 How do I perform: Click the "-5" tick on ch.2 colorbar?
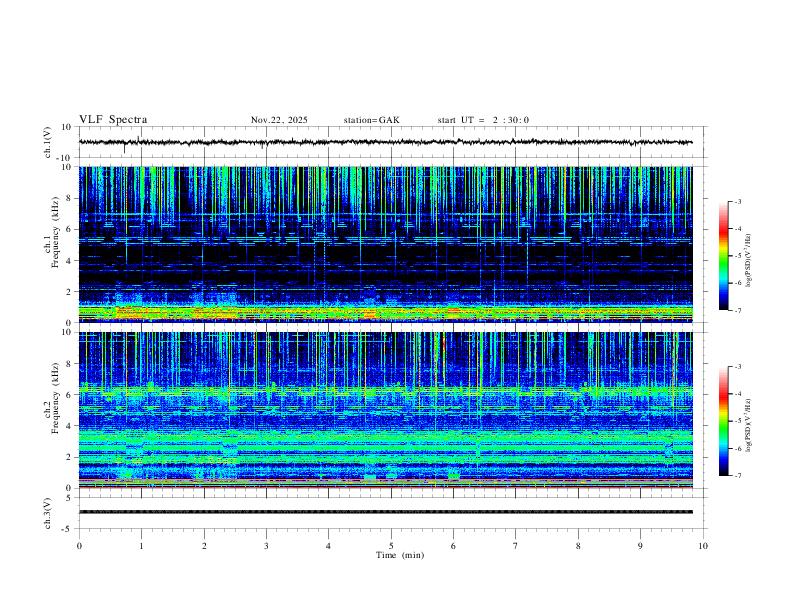(x=737, y=421)
